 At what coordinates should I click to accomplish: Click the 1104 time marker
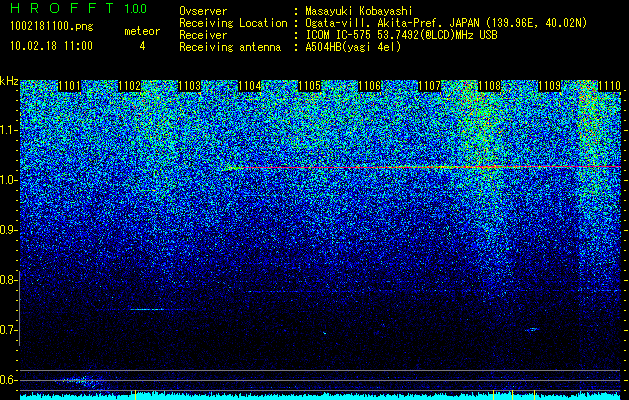(x=250, y=86)
